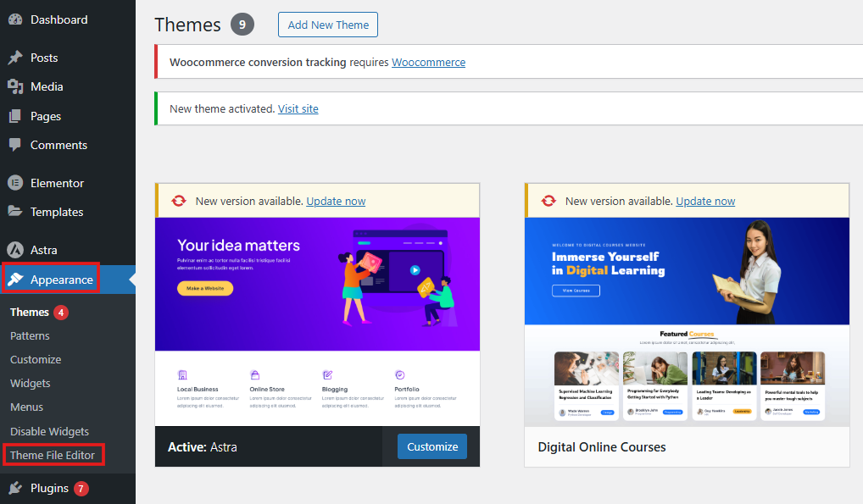The image size is (863, 504).
Task: Open the Appearance menu
Action: (x=61, y=280)
